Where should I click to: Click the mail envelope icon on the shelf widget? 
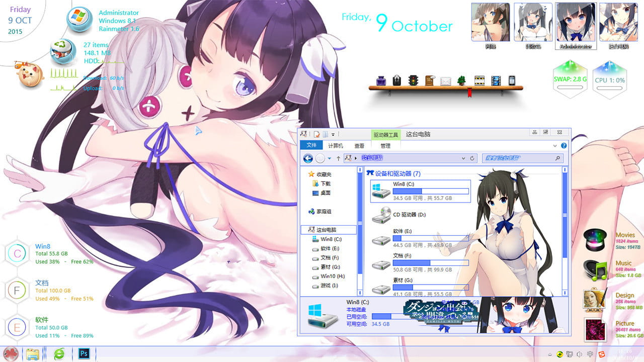pyautogui.click(x=446, y=80)
